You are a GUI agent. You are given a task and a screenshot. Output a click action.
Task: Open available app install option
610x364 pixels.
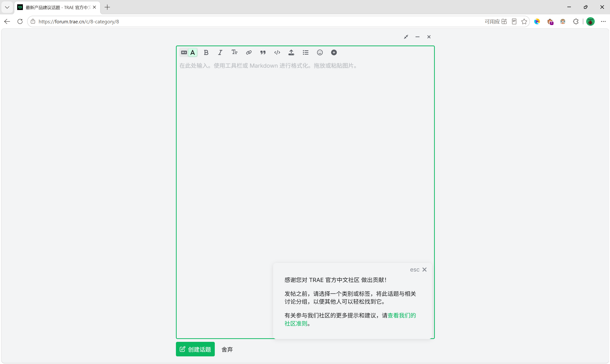(x=496, y=22)
